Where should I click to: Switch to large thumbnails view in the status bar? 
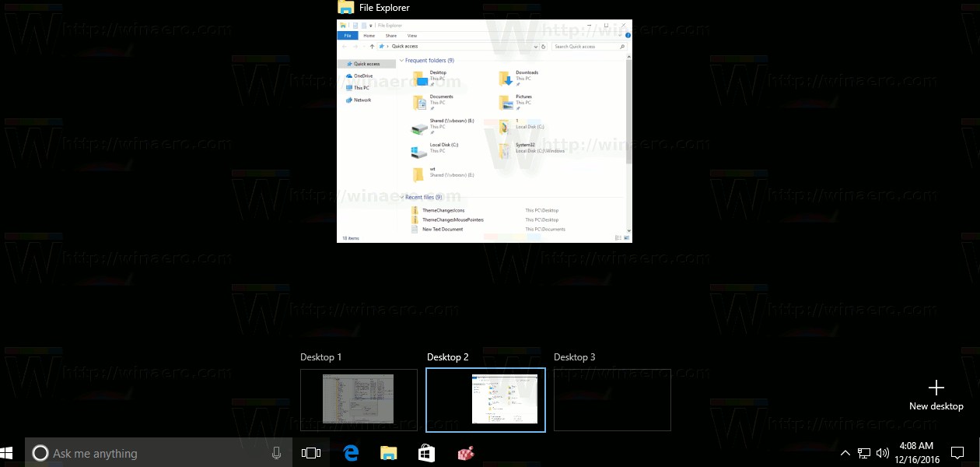[626, 237]
